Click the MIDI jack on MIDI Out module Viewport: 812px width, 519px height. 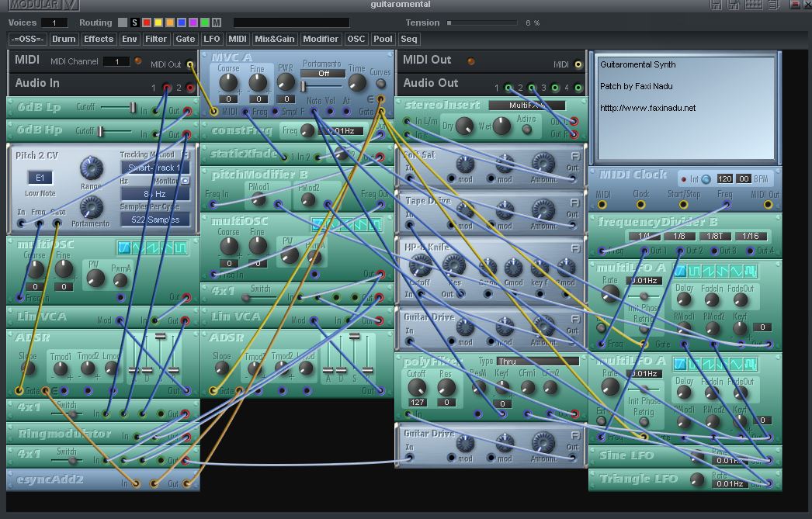point(578,64)
